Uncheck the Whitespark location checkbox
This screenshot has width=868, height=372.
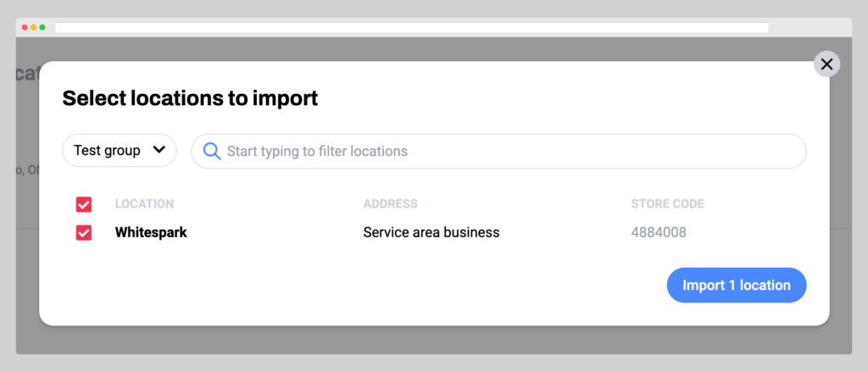pyautogui.click(x=84, y=232)
